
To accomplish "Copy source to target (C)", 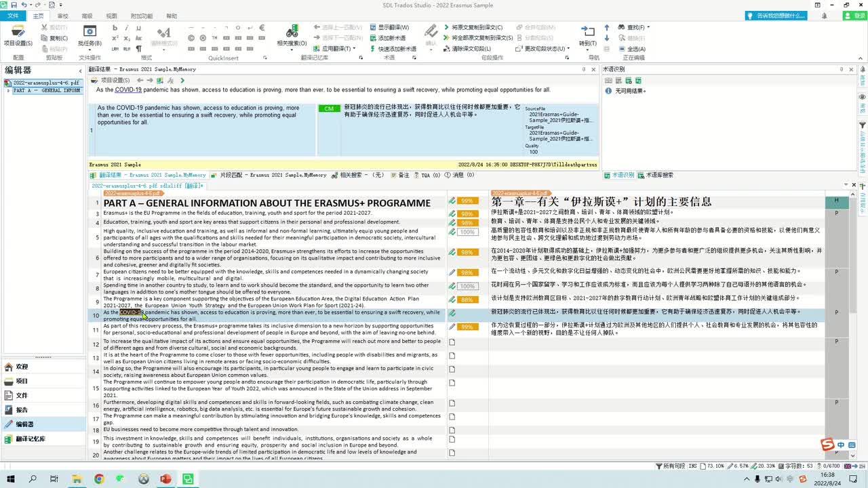I will (x=473, y=27).
